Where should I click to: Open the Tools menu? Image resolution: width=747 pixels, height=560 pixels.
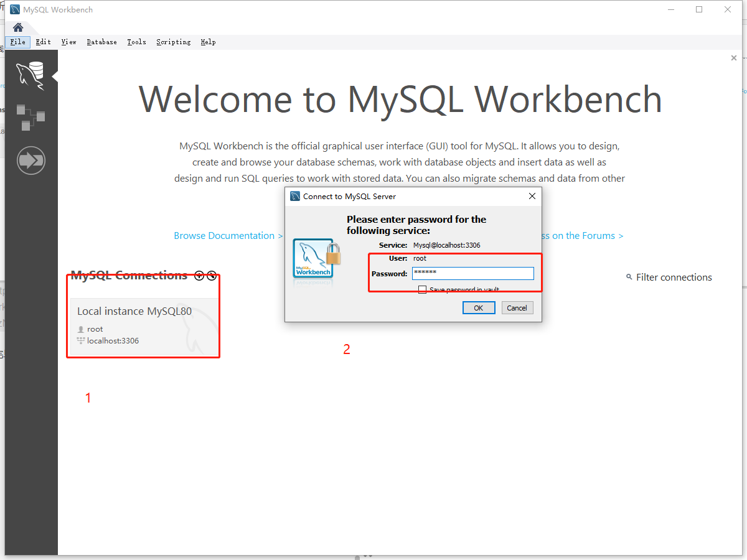tap(137, 42)
